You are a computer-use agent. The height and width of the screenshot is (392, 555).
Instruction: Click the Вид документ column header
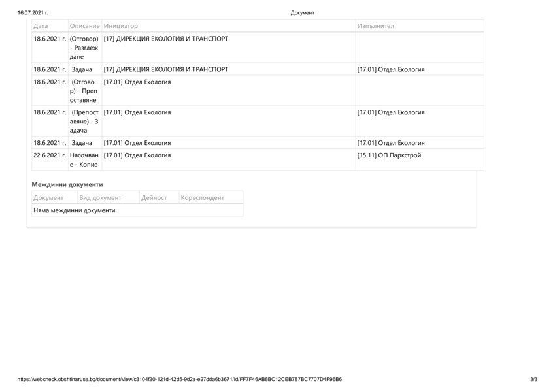tap(100, 197)
